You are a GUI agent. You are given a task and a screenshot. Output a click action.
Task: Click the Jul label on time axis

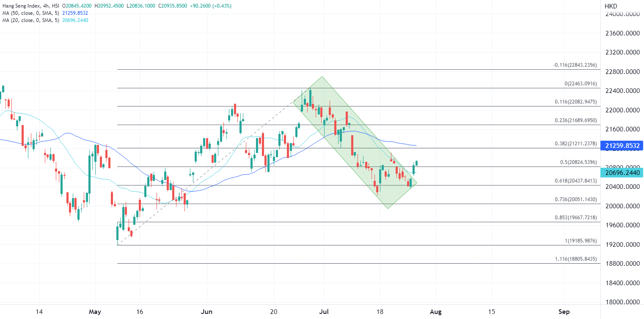click(x=324, y=312)
